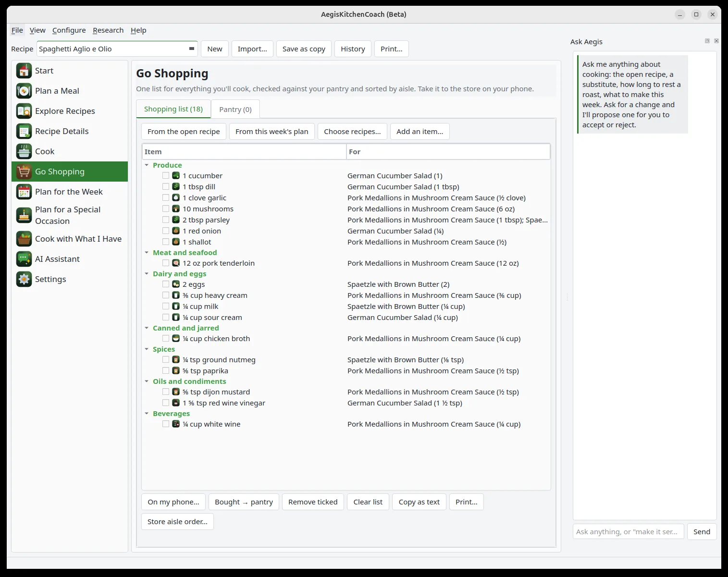
Task: Collapse the Produce category
Action: 147,165
